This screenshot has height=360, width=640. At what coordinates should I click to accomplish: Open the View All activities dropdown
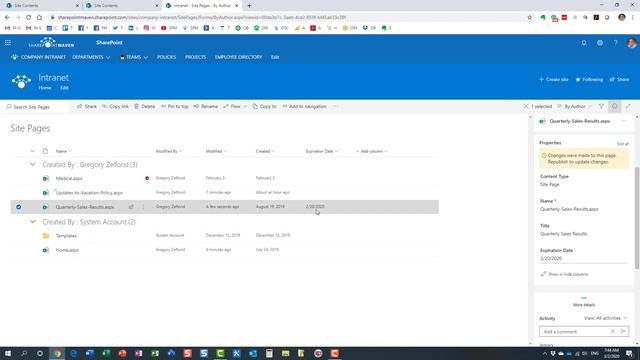(605, 318)
